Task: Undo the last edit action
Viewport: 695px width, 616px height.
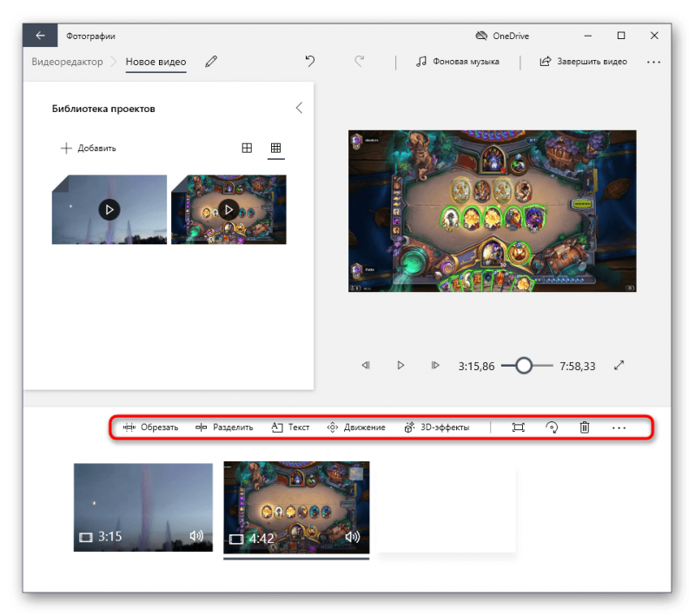Action: tap(310, 62)
